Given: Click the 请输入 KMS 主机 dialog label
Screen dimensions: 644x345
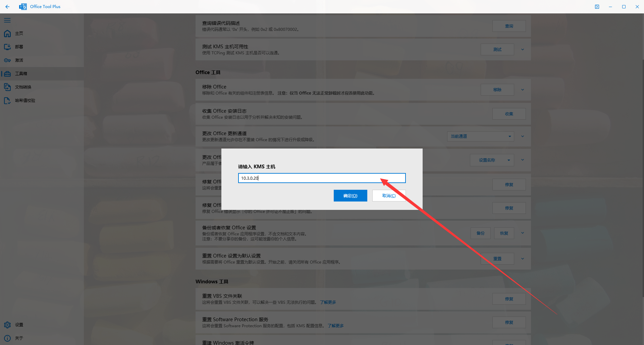Looking at the screenshot, I should point(257,167).
